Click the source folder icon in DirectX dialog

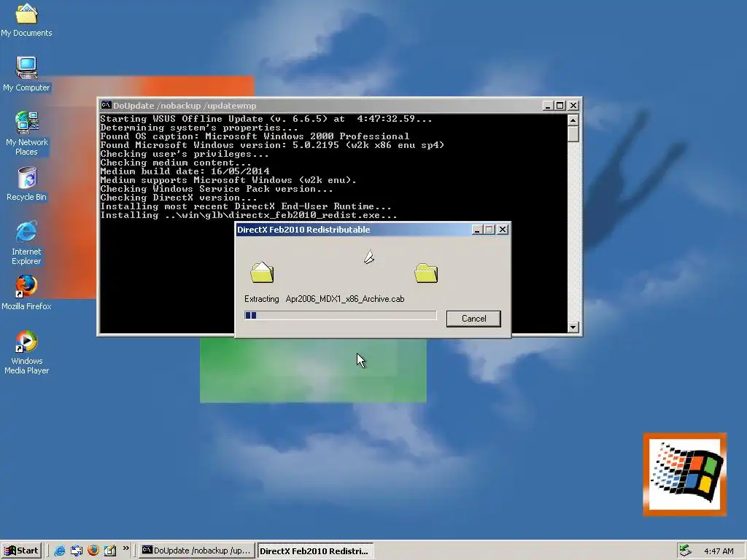262,273
